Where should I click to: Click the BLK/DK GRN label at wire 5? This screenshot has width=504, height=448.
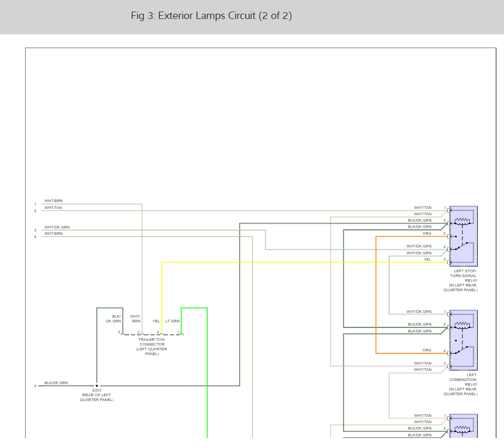[56, 383]
